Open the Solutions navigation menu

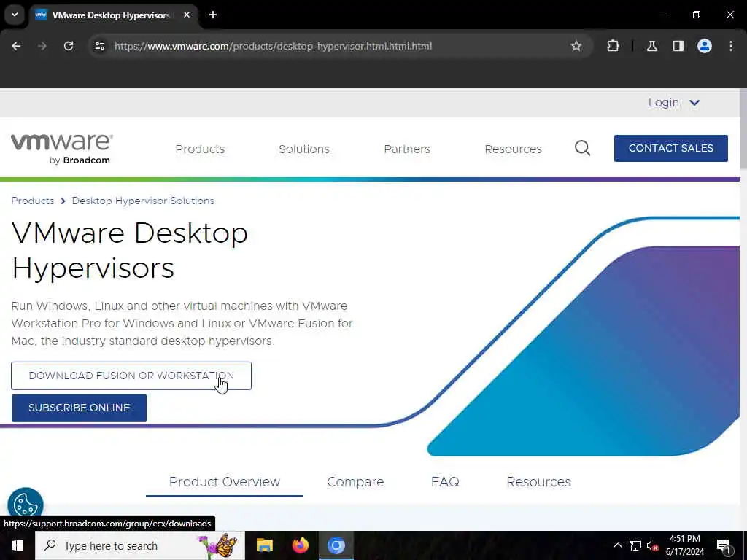coord(304,149)
